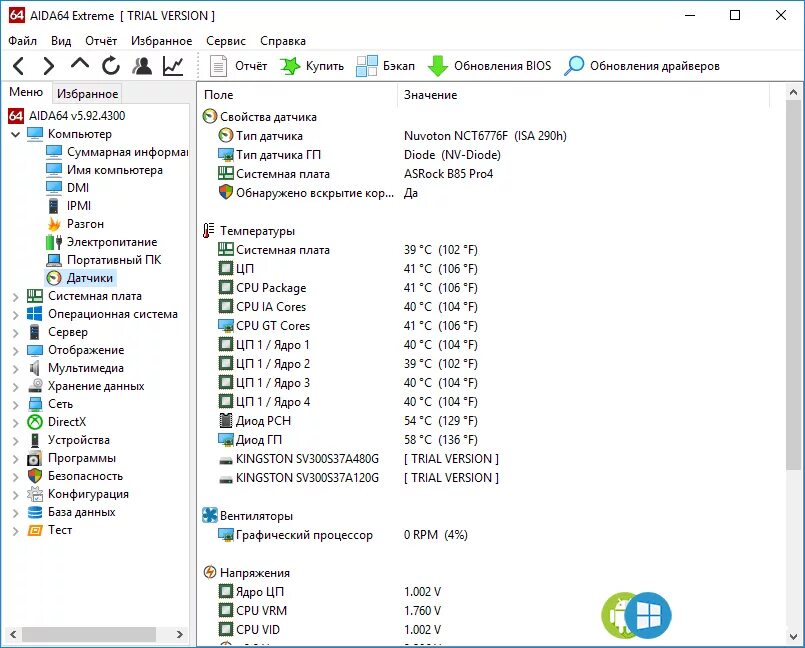Click the Вентиляторы fan section icon

(x=209, y=516)
